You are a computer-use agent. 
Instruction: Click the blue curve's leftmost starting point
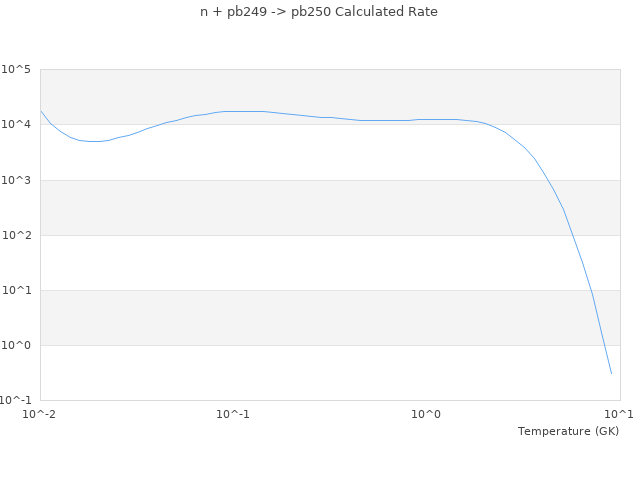41,111
